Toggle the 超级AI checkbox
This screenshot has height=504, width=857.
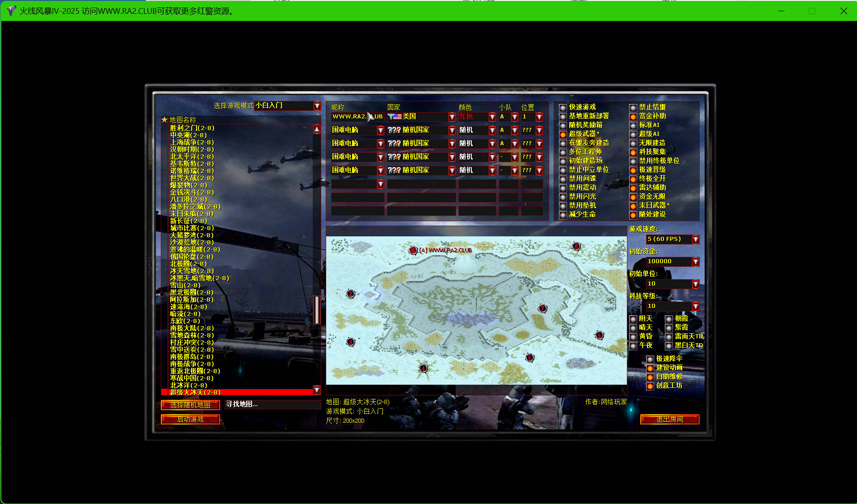click(633, 134)
